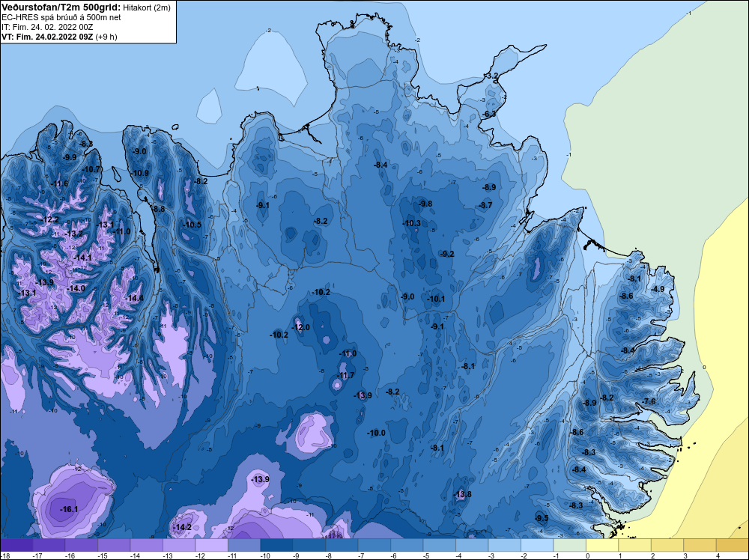749x560 pixels.
Task: Click the pale green legend swatch between -1 and 0
Action: coord(569,545)
